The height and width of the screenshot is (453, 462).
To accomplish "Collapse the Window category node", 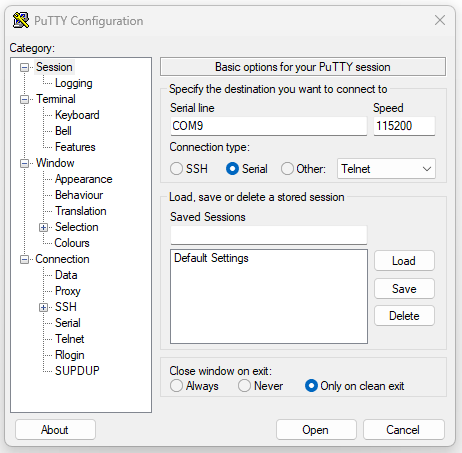I will coord(24,163).
